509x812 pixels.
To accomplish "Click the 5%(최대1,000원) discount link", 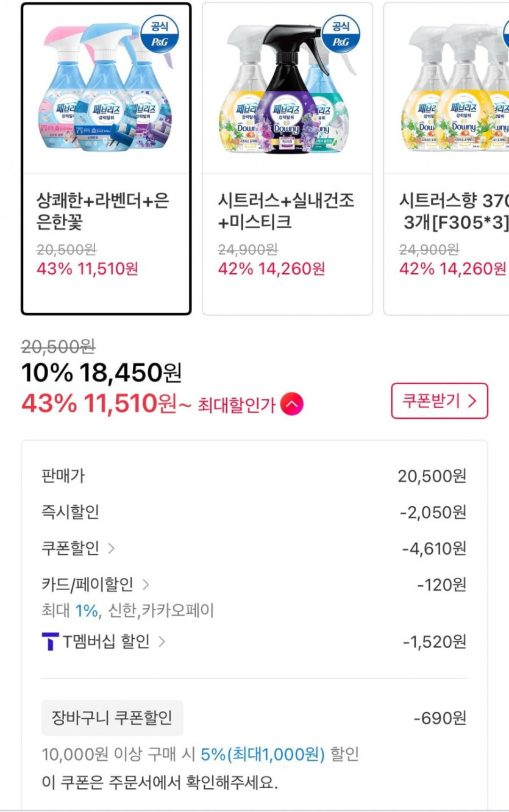I will pos(263,754).
